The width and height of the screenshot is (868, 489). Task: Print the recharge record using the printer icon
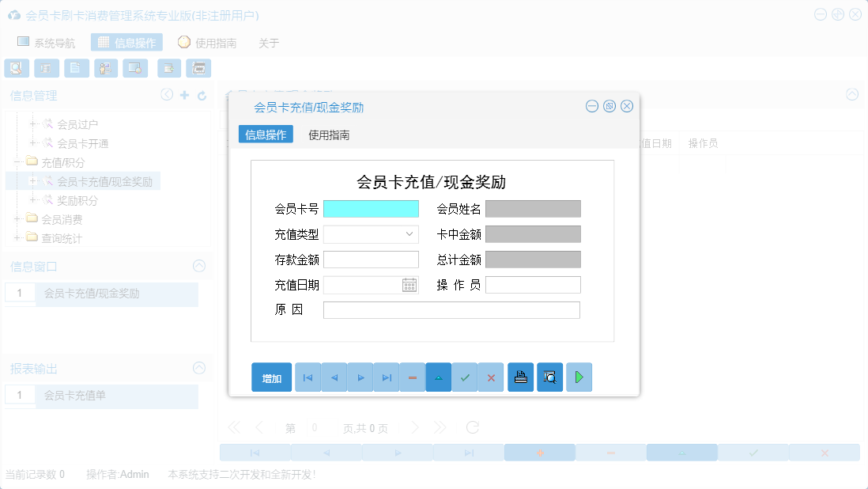tap(520, 377)
